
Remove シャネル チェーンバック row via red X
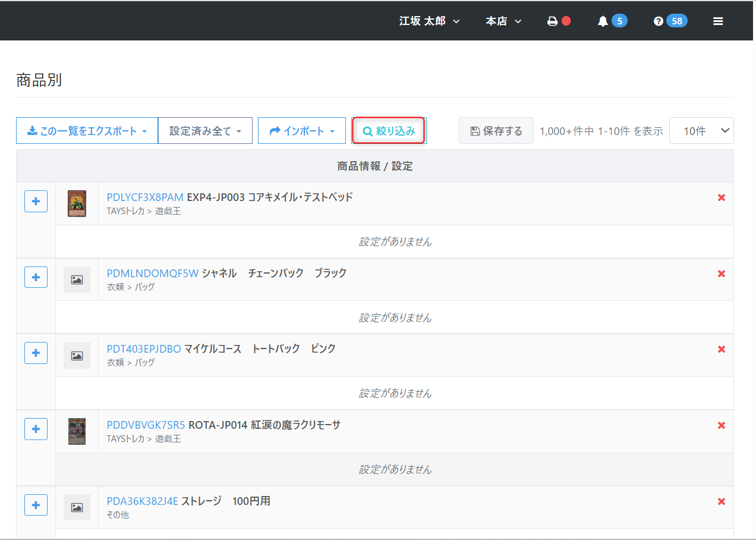pyautogui.click(x=721, y=274)
